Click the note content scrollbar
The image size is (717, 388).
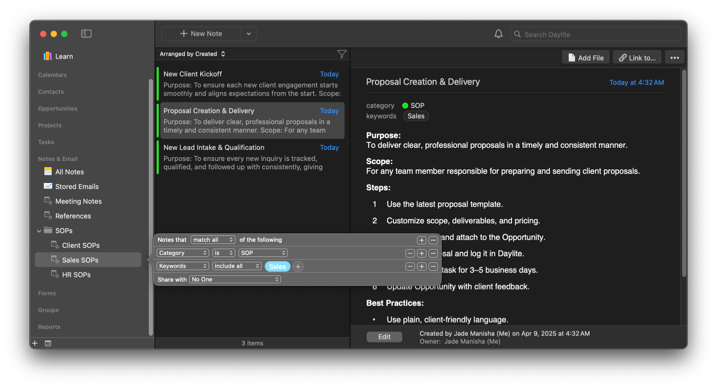pyautogui.click(x=684, y=173)
